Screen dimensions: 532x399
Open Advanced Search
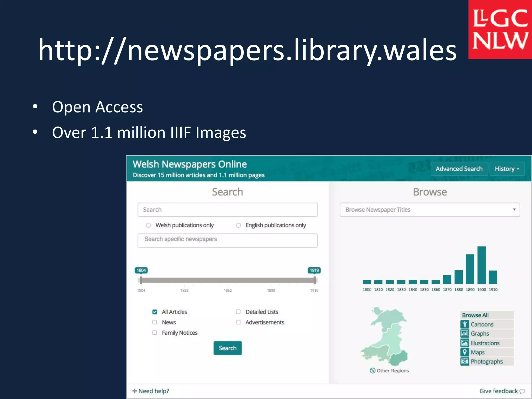459,169
